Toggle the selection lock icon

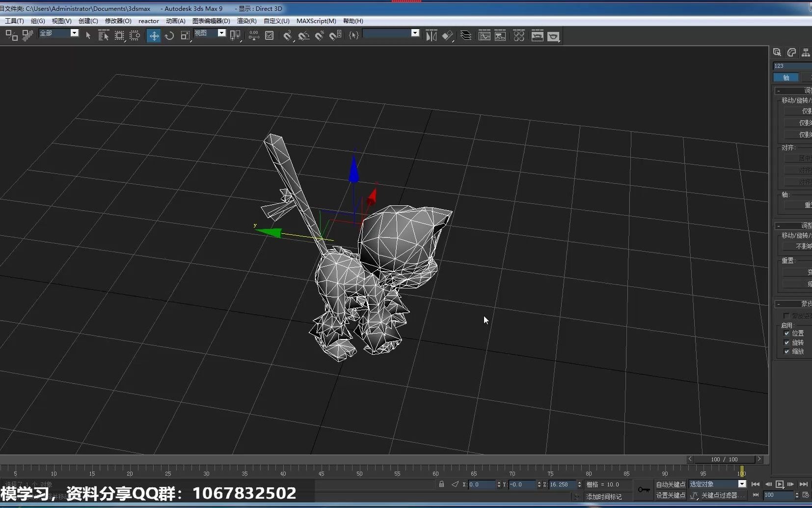(441, 484)
